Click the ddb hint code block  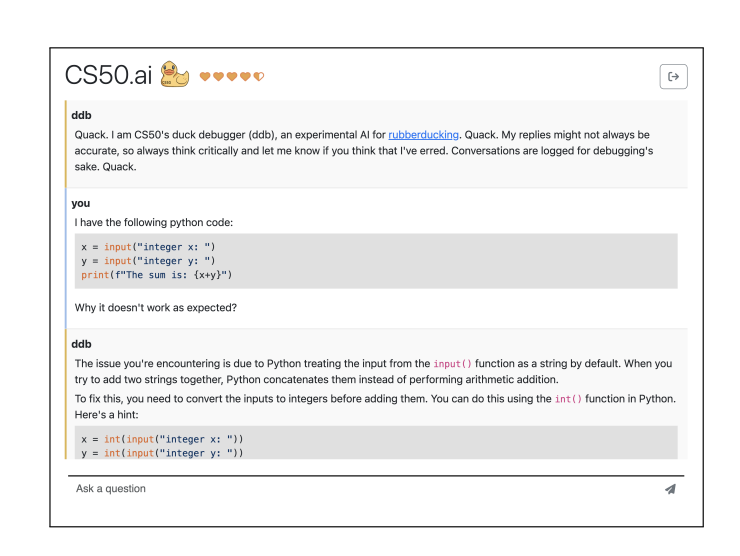[375, 442]
